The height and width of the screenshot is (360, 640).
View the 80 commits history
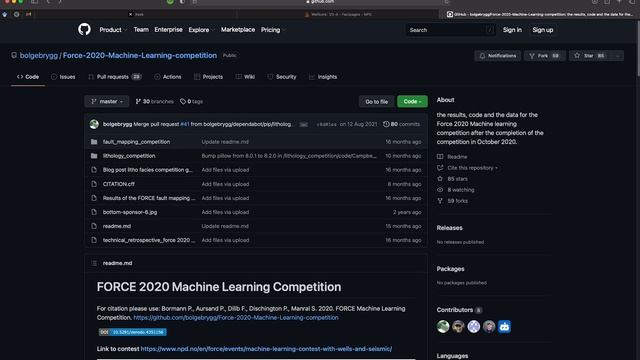pos(401,124)
